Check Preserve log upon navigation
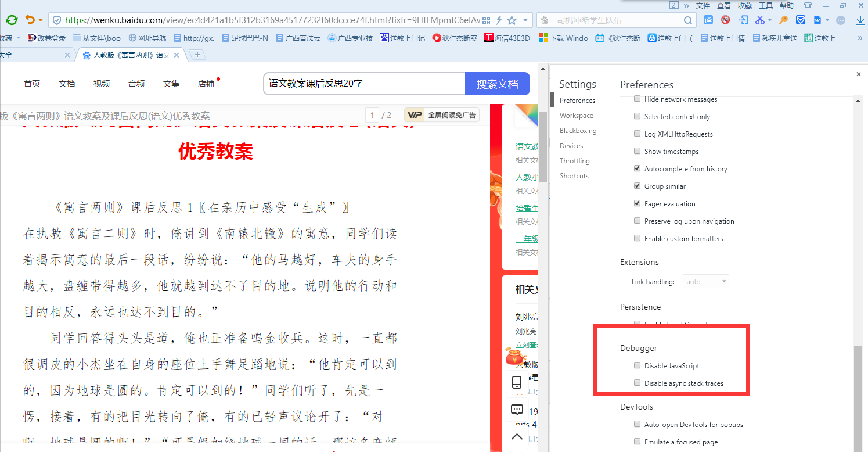This screenshot has height=452, width=868. tap(637, 221)
